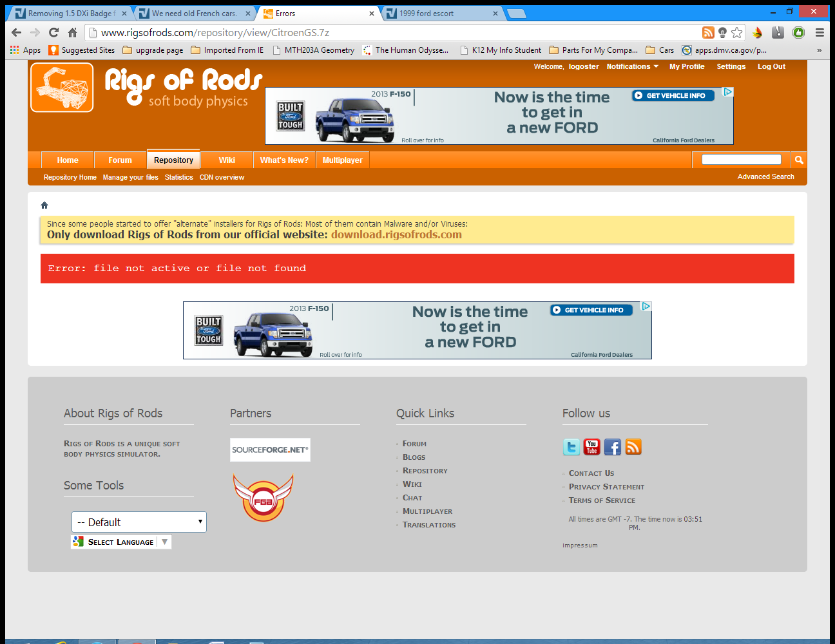Viewport: 835px width, 644px height.
Task: Open the Default tools dropdown
Action: [x=139, y=522]
